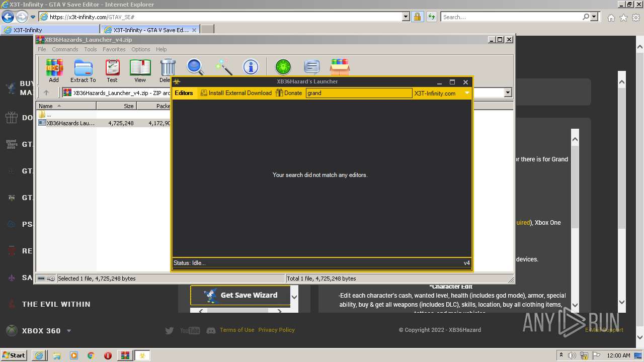Click the volume speaker tray icon

tap(572, 355)
